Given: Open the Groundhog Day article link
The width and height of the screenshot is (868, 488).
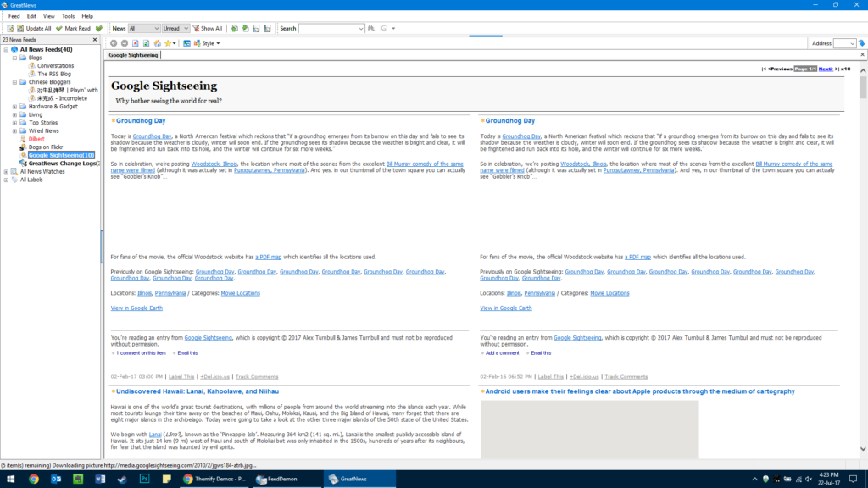Looking at the screenshot, I should (x=141, y=120).
